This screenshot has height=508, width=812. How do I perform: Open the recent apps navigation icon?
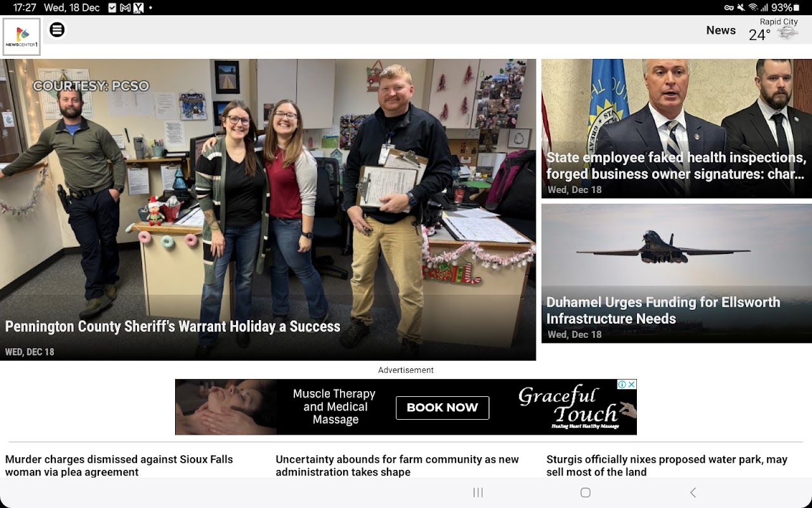[x=478, y=493]
